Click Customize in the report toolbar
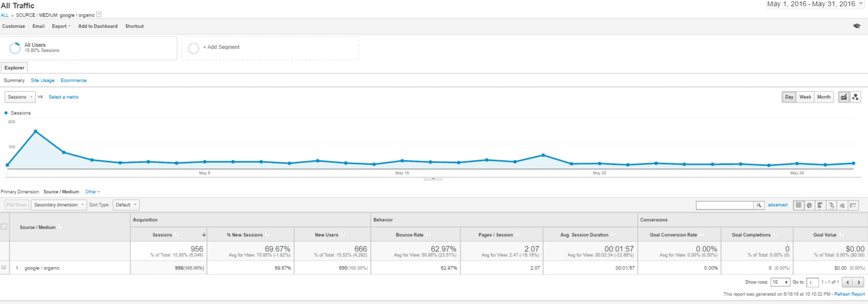868x304 pixels. pyautogui.click(x=14, y=26)
